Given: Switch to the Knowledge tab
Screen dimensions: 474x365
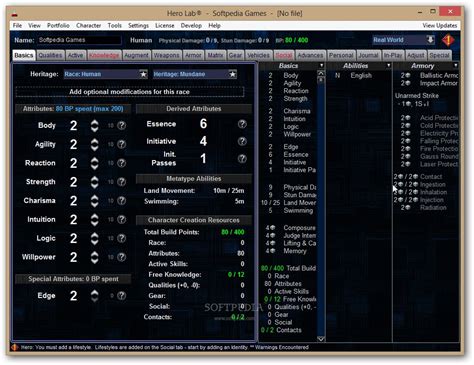Looking at the screenshot, I should 104,55.
